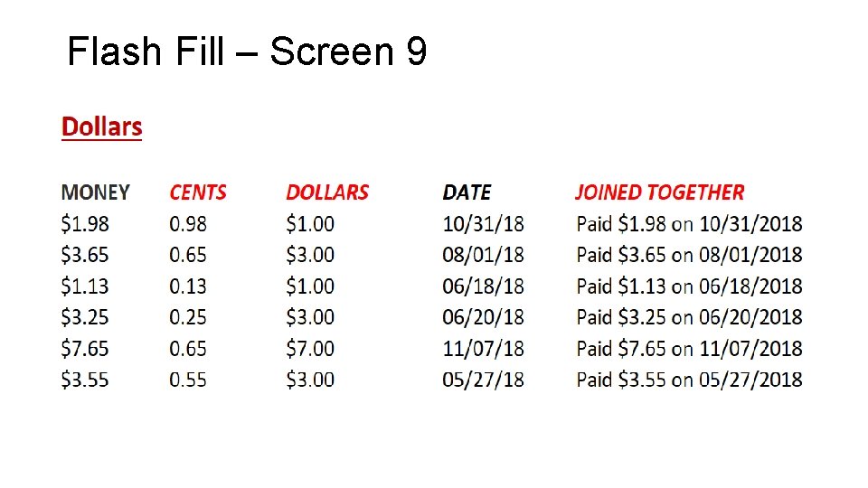The height and width of the screenshot is (488, 868).
Task: Click the 0.25 cents cell
Action: pyautogui.click(x=188, y=317)
